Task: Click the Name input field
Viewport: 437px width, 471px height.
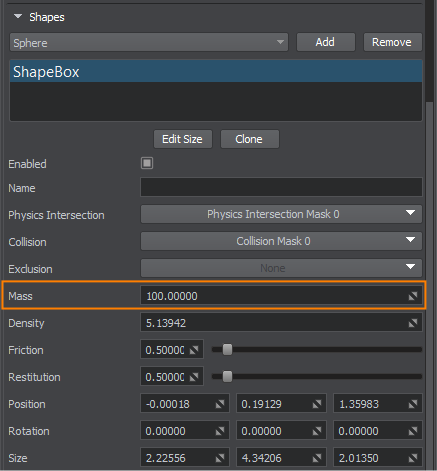Action: [281, 187]
